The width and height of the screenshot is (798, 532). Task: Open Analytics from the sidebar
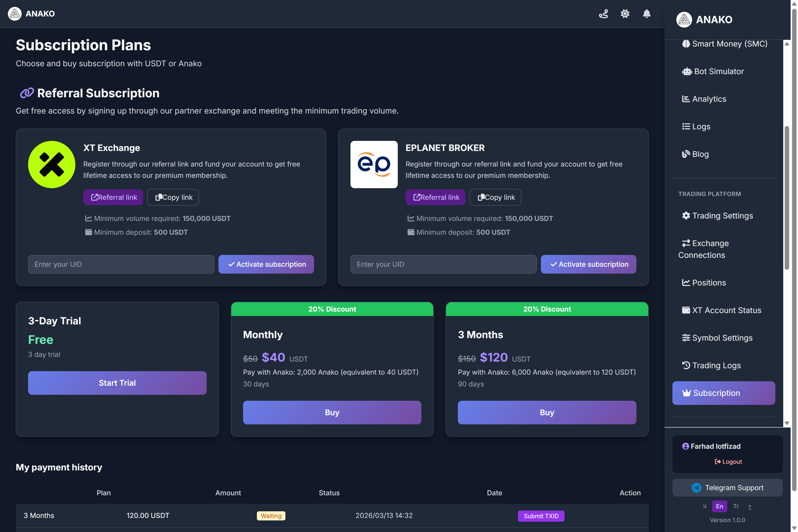click(x=708, y=99)
